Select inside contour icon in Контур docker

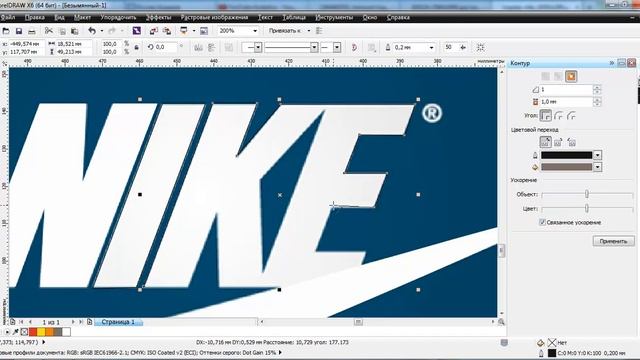click(x=558, y=76)
